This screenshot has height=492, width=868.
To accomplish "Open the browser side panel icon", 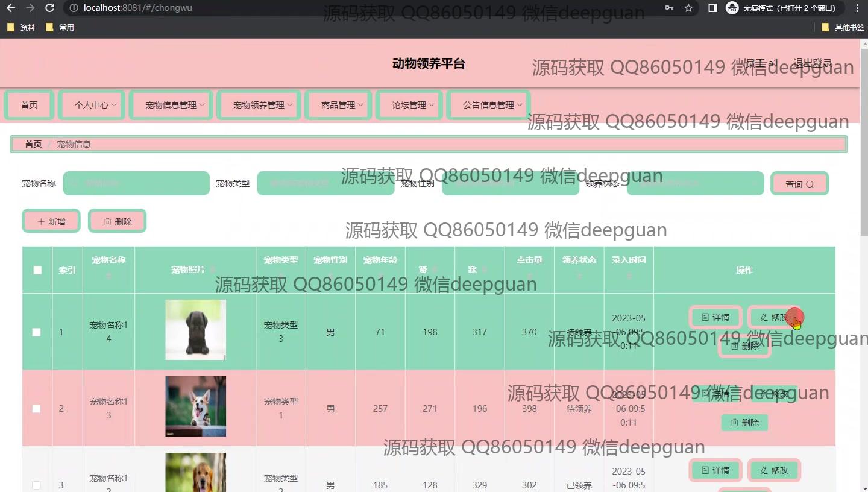I will pyautogui.click(x=712, y=8).
